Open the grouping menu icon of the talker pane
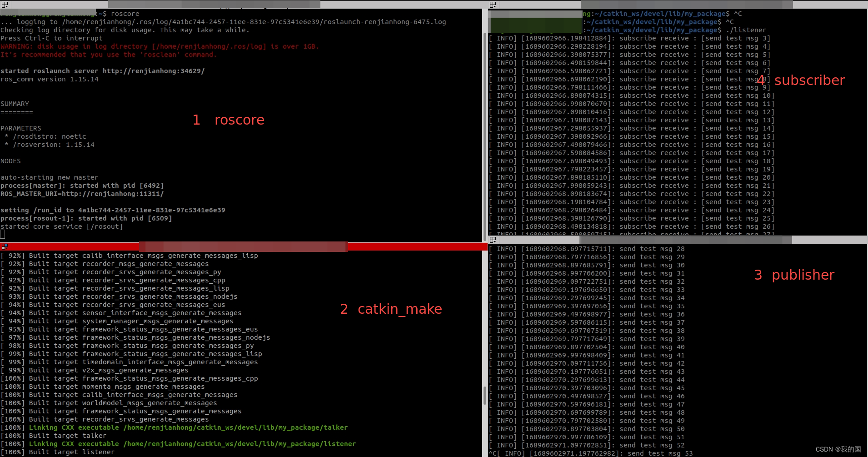 pyautogui.click(x=493, y=240)
